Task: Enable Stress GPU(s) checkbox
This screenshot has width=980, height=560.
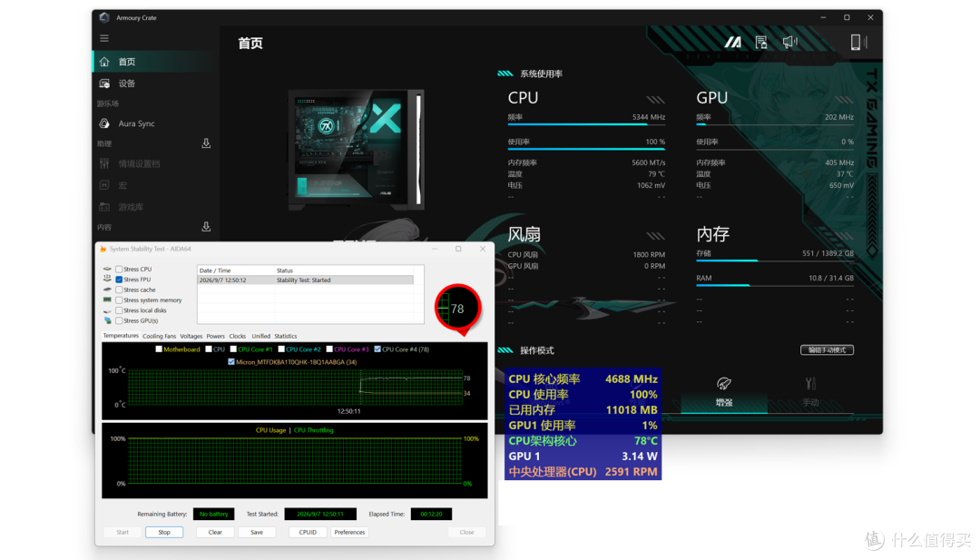Action: (x=119, y=320)
